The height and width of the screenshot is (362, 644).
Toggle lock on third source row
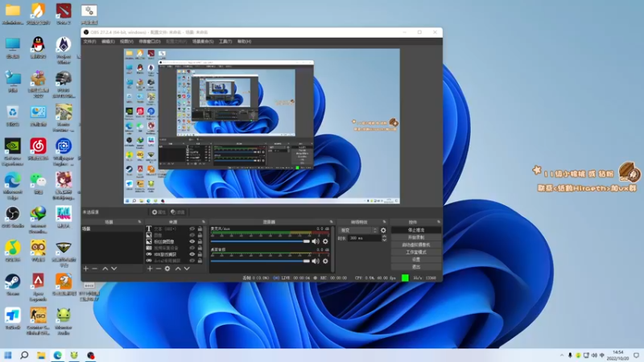coord(200,242)
